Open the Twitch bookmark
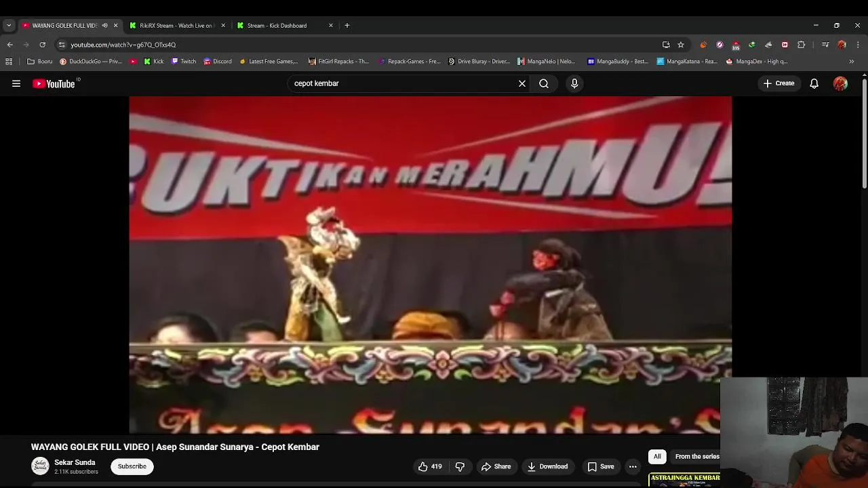The image size is (868, 488). click(184, 61)
